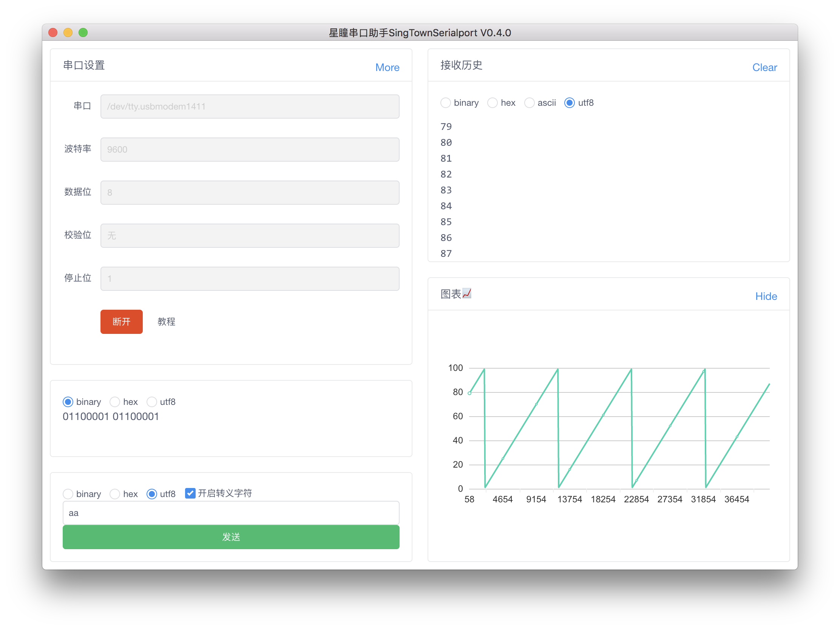
Task: Open the 数据位 data bits dropdown
Action: pyautogui.click(x=250, y=193)
